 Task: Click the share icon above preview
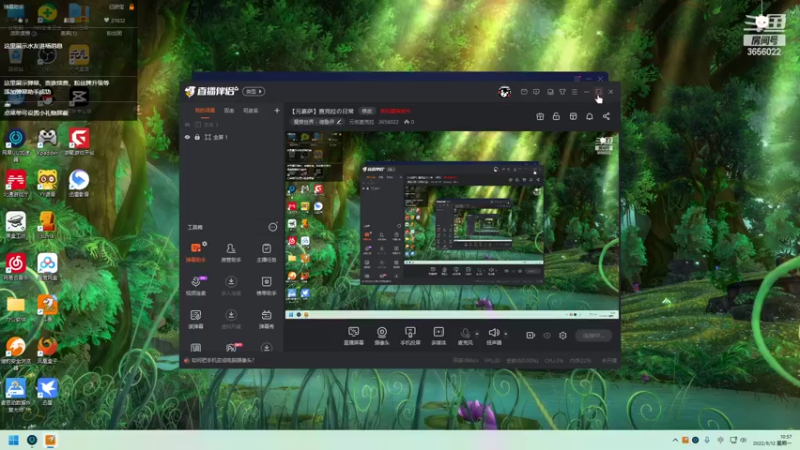coord(606,116)
